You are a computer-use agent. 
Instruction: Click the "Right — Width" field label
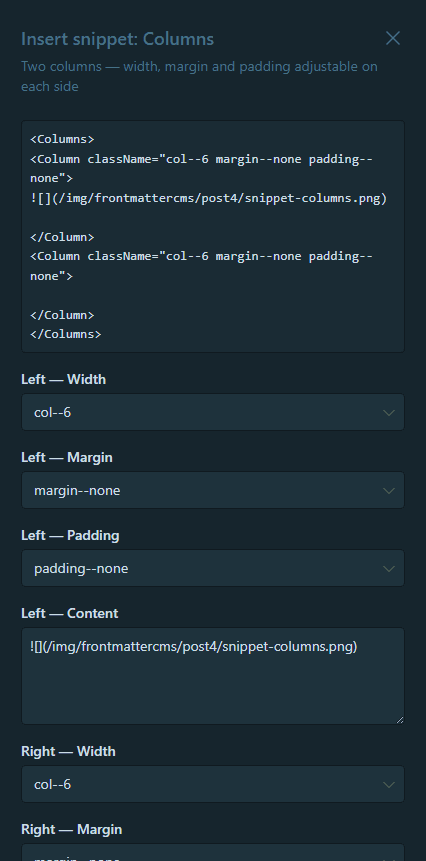(69, 751)
